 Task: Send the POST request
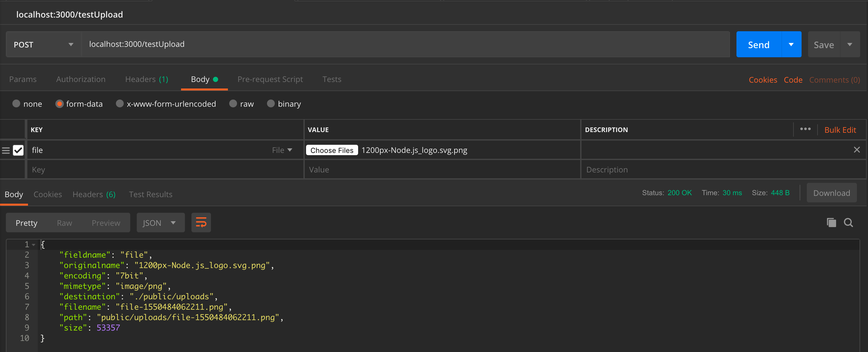(759, 45)
